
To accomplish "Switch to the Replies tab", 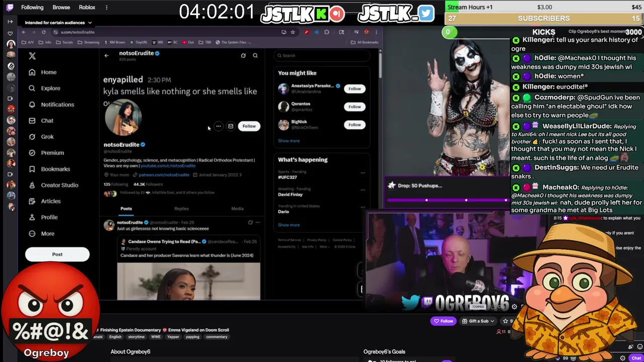I will [x=182, y=209].
